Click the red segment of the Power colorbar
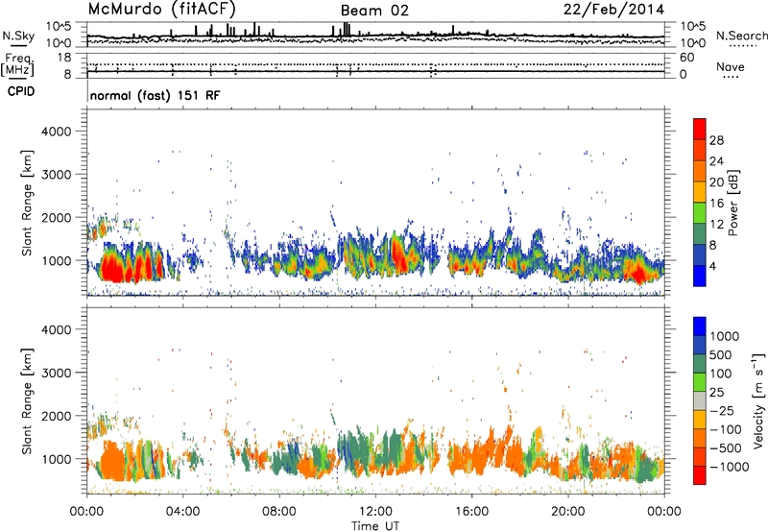This screenshot has height=532, width=768. point(700,129)
